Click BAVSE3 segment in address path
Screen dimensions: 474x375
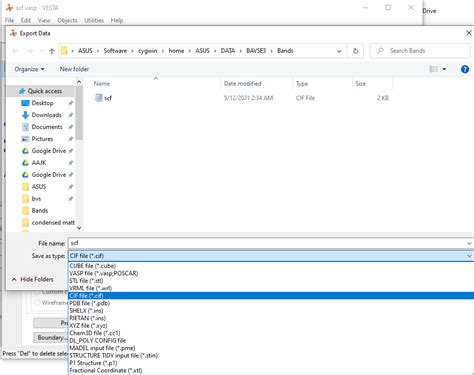point(256,51)
